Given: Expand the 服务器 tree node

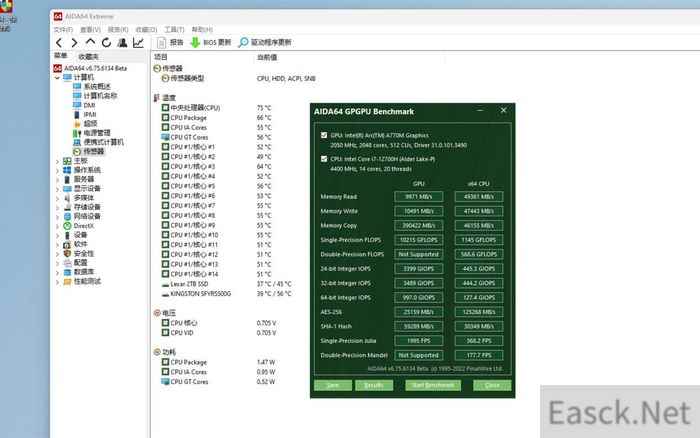Looking at the screenshot, I should (57, 180).
